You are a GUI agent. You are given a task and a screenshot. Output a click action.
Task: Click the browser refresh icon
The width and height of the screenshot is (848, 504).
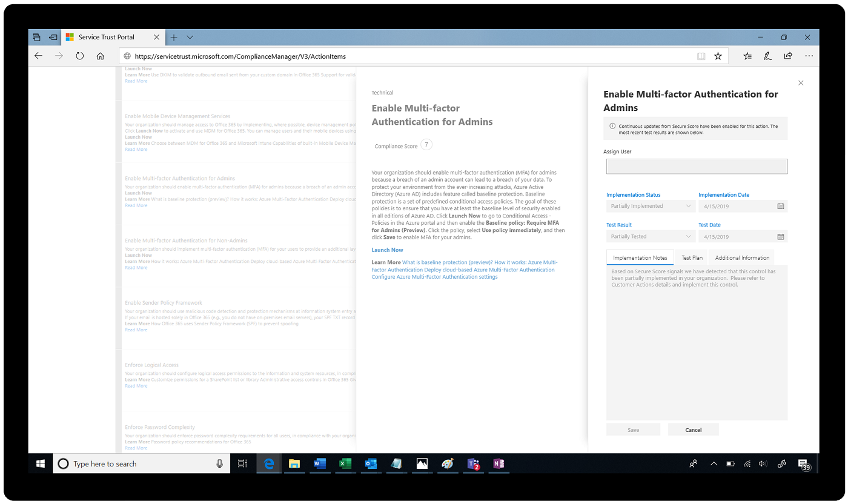(x=79, y=56)
